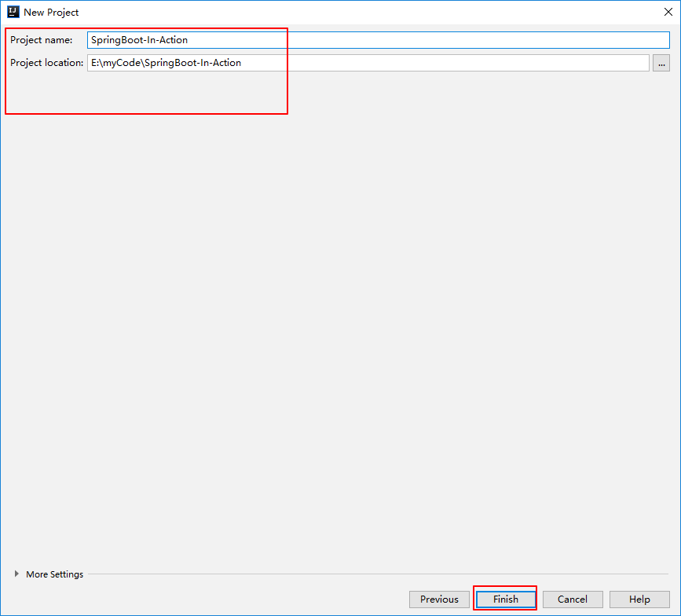The width and height of the screenshot is (681, 616).
Task: Open Help for the New Project wizard
Action: [638, 599]
